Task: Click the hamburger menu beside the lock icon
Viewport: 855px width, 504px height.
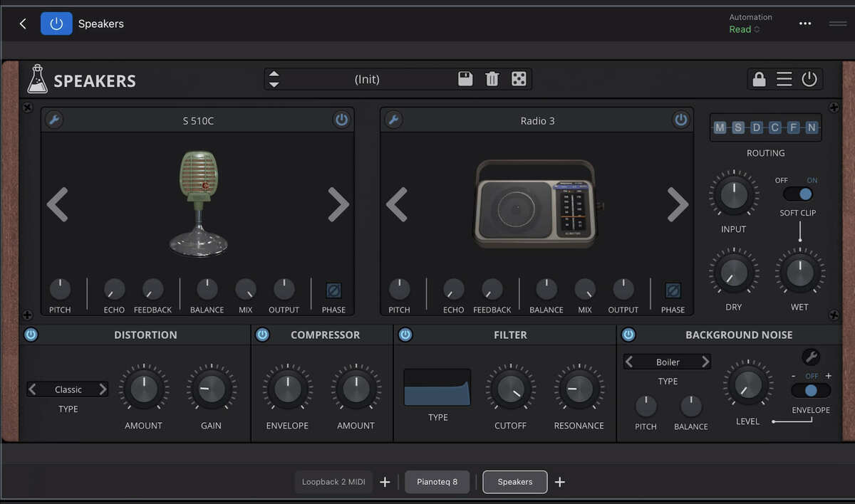Action: 784,78
